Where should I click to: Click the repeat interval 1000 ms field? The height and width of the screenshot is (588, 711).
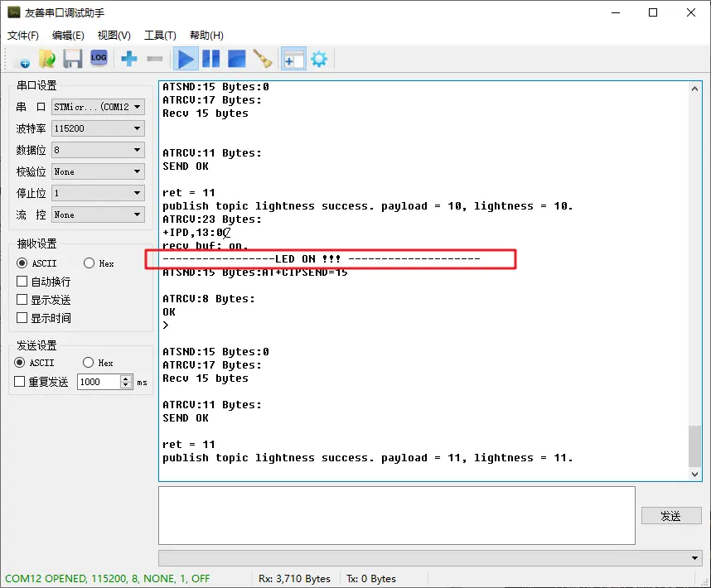[x=99, y=382]
